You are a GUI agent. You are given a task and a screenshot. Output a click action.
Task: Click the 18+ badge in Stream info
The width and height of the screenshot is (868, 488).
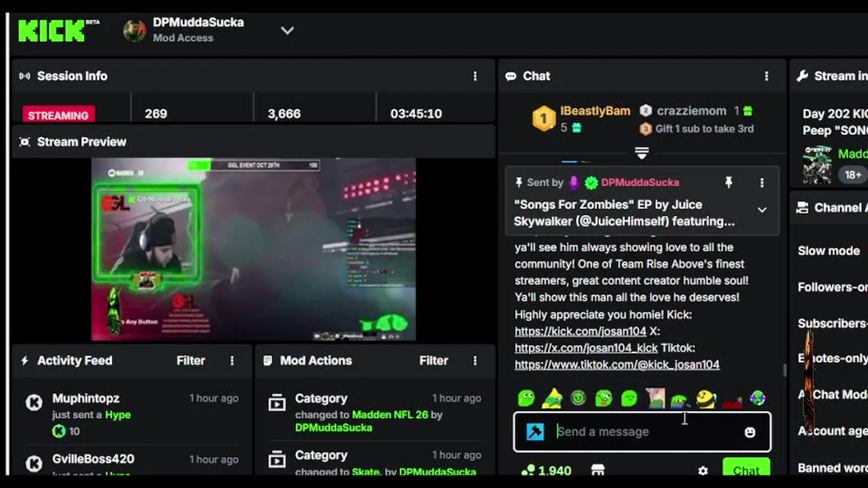point(852,174)
